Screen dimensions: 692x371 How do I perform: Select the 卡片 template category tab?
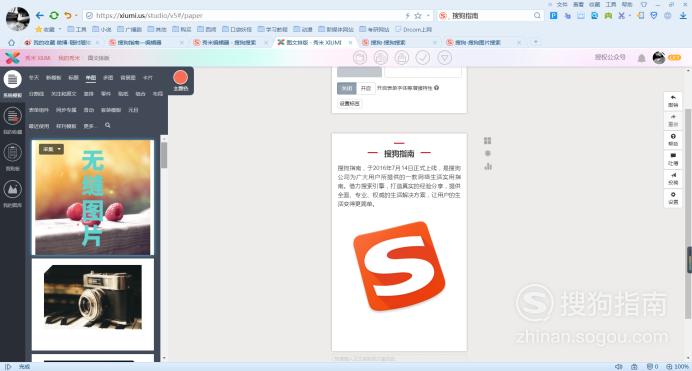click(147, 78)
